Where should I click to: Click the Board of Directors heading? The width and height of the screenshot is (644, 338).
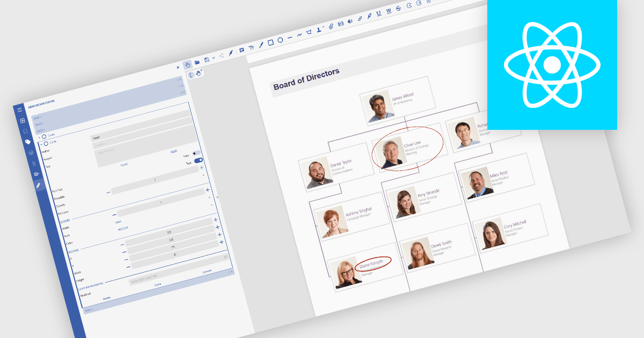306,79
